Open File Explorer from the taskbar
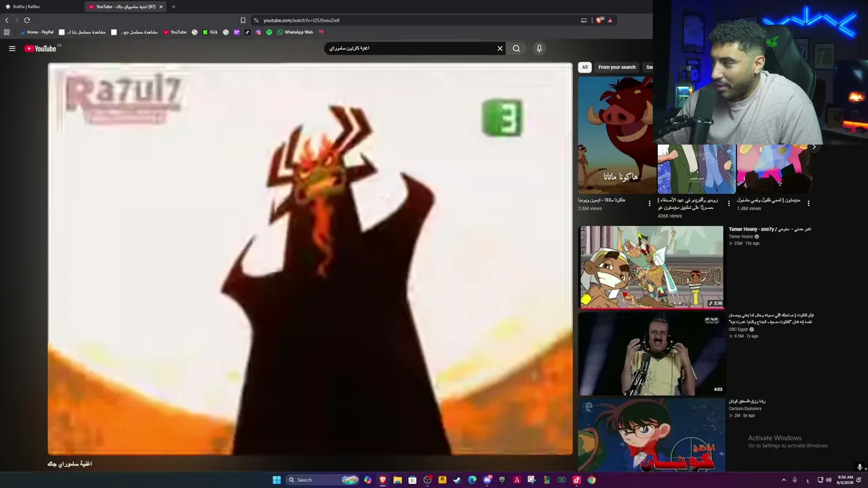Image resolution: width=868 pixels, height=488 pixels. [397, 480]
